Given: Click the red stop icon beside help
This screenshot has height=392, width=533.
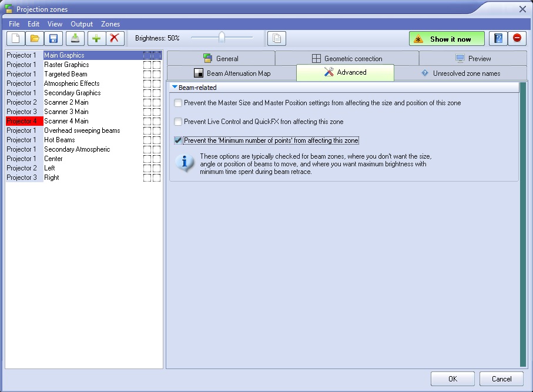Looking at the screenshot, I should 517,39.
